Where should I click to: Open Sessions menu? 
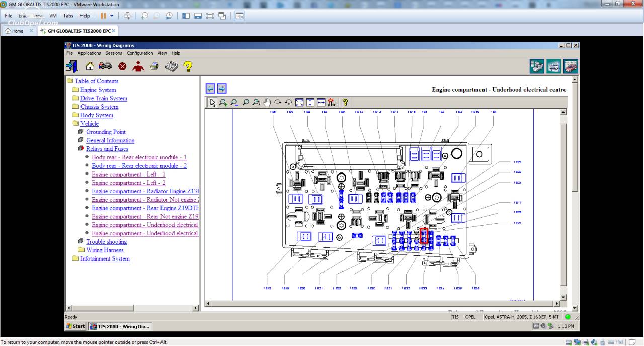click(x=114, y=53)
